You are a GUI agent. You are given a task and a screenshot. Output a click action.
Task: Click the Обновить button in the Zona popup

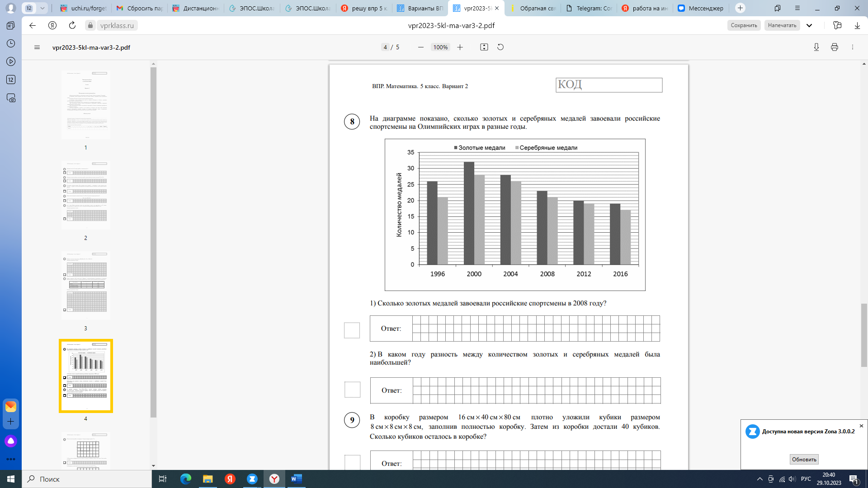coord(804,459)
